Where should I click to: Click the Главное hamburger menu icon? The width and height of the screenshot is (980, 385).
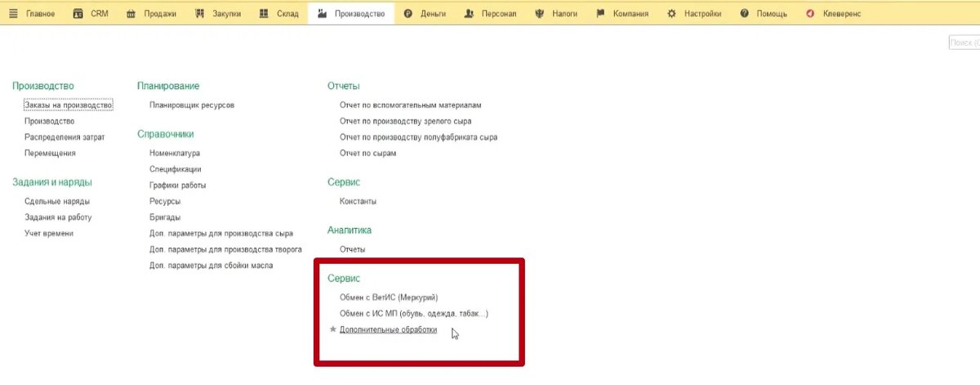point(12,14)
